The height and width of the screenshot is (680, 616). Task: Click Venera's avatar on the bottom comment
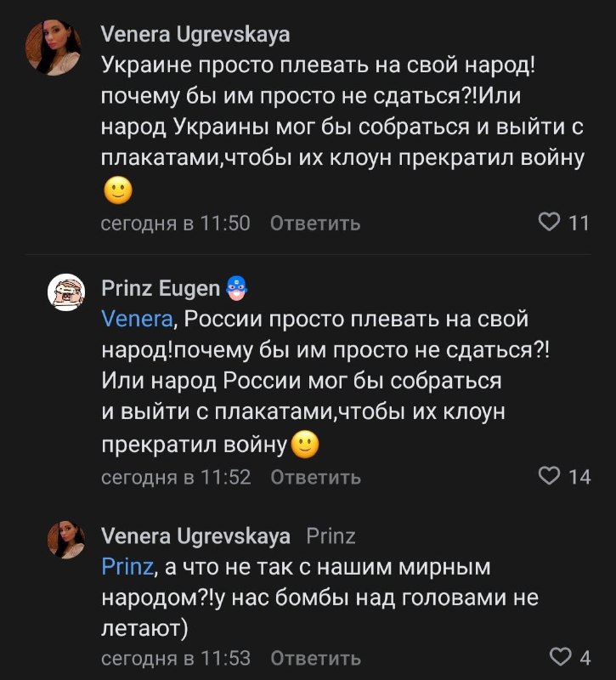click(x=65, y=540)
